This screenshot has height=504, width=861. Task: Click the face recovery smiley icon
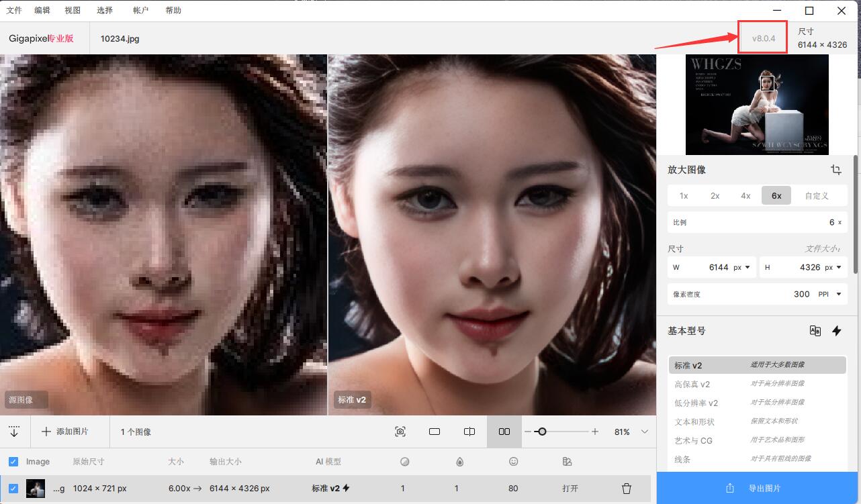514,462
